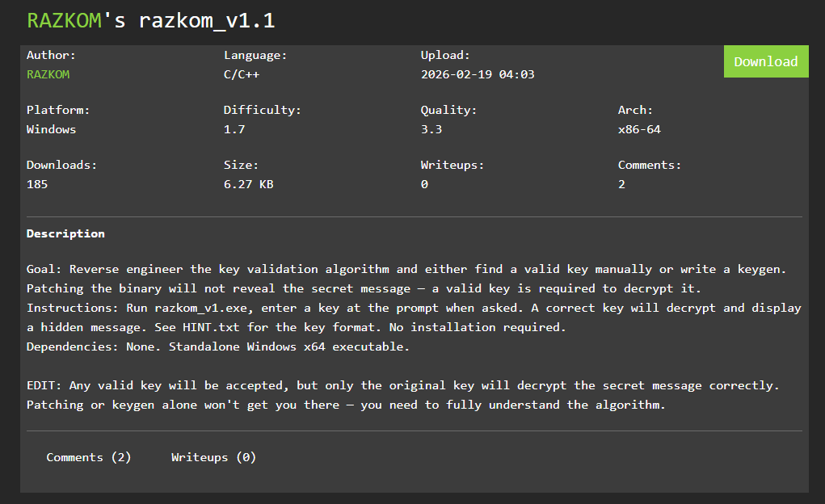Click the Writeups count value 0

coord(424,184)
